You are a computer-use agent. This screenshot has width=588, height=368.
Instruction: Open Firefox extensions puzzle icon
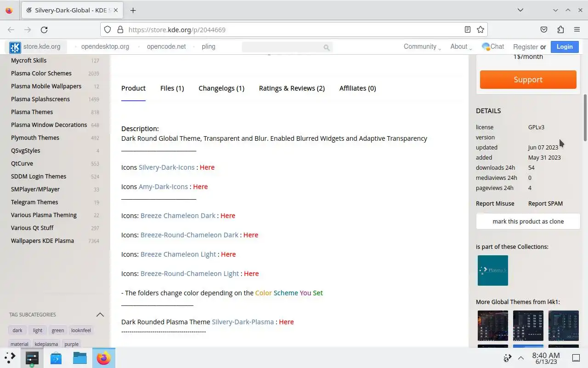(560, 29)
